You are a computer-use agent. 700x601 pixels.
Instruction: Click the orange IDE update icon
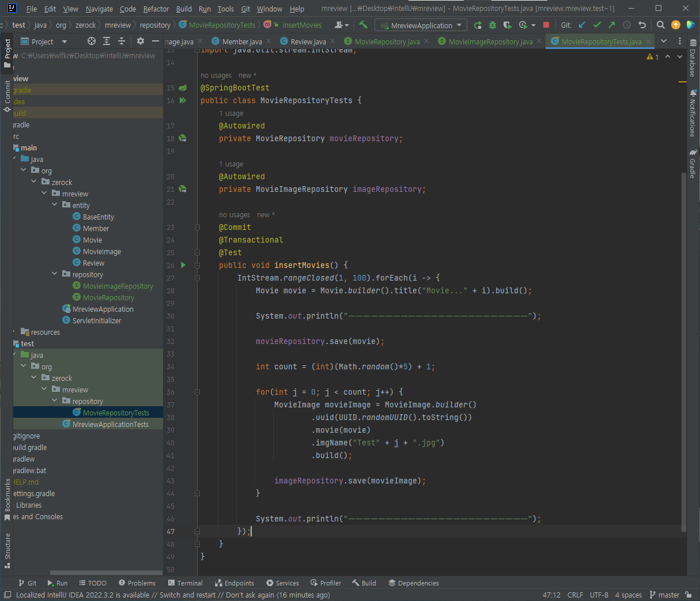676,25
